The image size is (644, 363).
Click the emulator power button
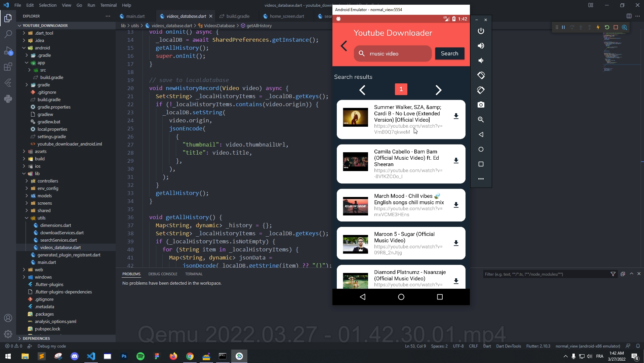481,31
